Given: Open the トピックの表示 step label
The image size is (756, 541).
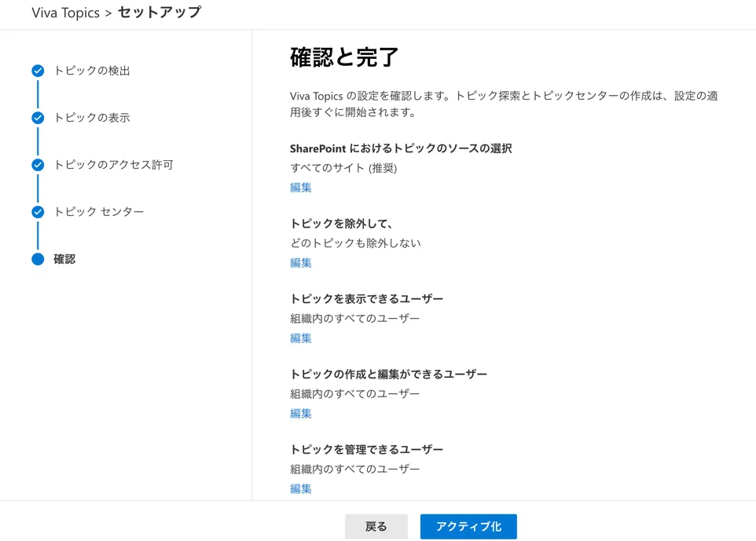Looking at the screenshot, I should point(92,118).
